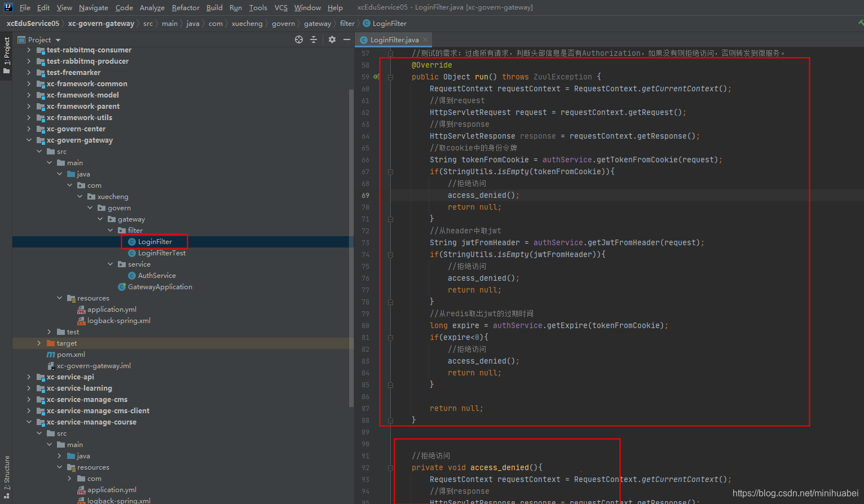The image size is (864, 504).
Task: Open logback-spring.xml under xc-govern-gateway
Action: [118, 321]
